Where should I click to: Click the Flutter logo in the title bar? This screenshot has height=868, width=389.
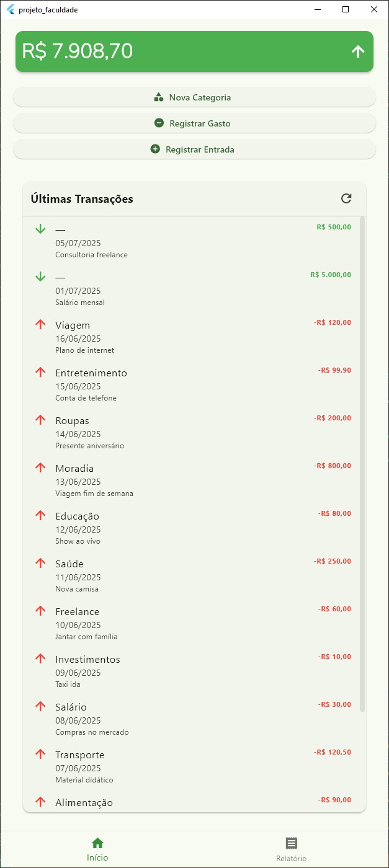click(x=10, y=9)
